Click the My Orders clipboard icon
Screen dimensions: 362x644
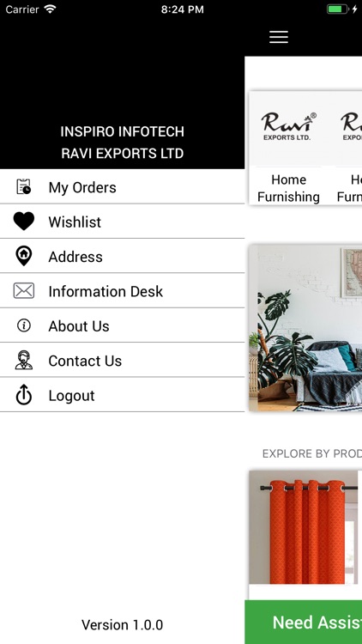(24, 187)
